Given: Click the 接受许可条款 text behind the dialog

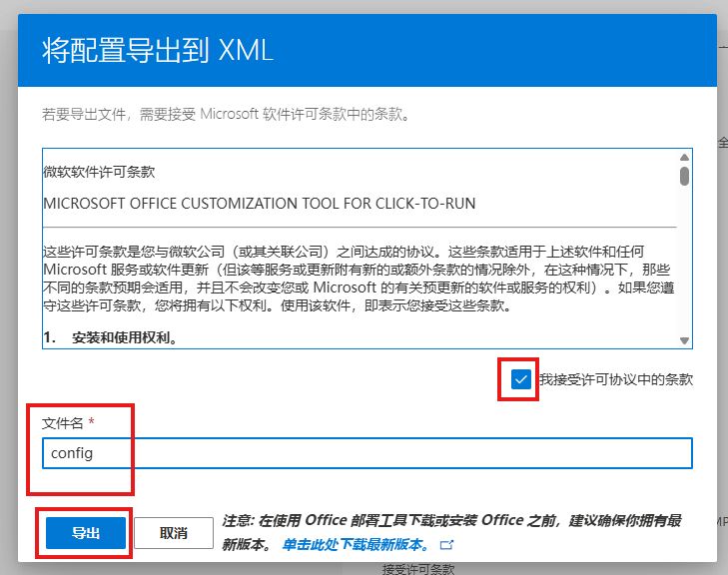Looking at the screenshot, I should pyautogui.click(x=417, y=569).
